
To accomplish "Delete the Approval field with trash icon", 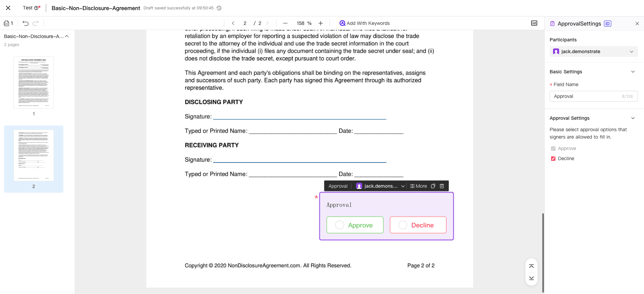I will point(442,186).
